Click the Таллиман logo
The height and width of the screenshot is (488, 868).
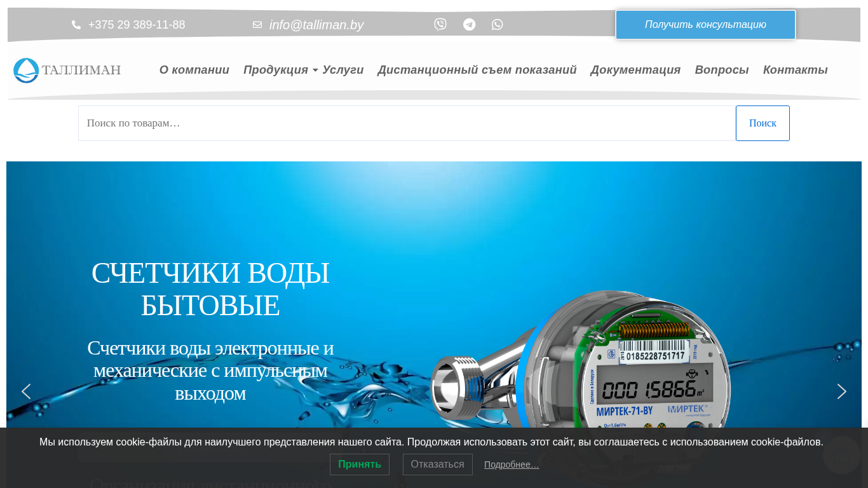click(x=67, y=70)
